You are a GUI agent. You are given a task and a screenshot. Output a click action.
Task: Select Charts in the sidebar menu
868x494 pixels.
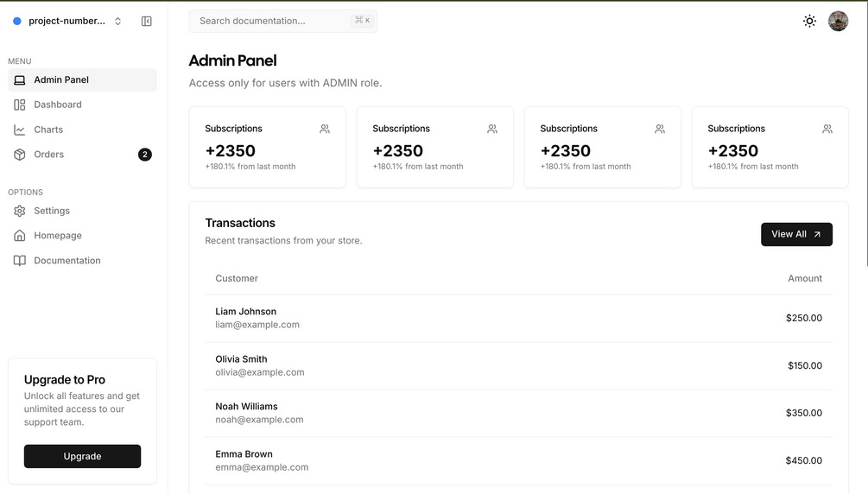[48, 130]
